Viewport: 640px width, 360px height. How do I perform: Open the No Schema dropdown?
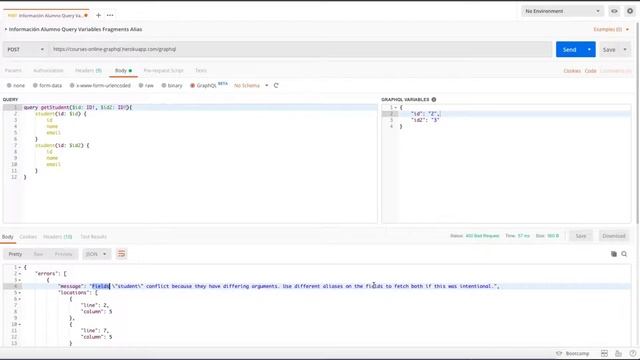tap(251, 85)
